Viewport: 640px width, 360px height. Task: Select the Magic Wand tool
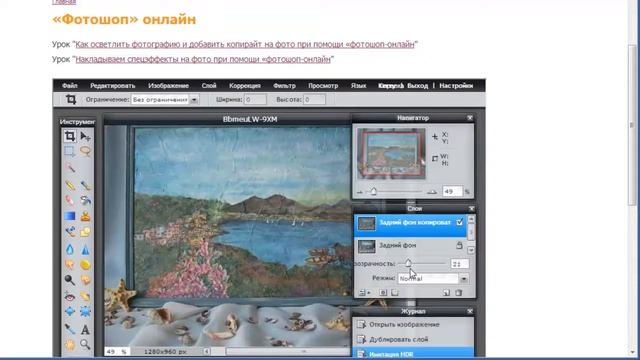point(70,168)
